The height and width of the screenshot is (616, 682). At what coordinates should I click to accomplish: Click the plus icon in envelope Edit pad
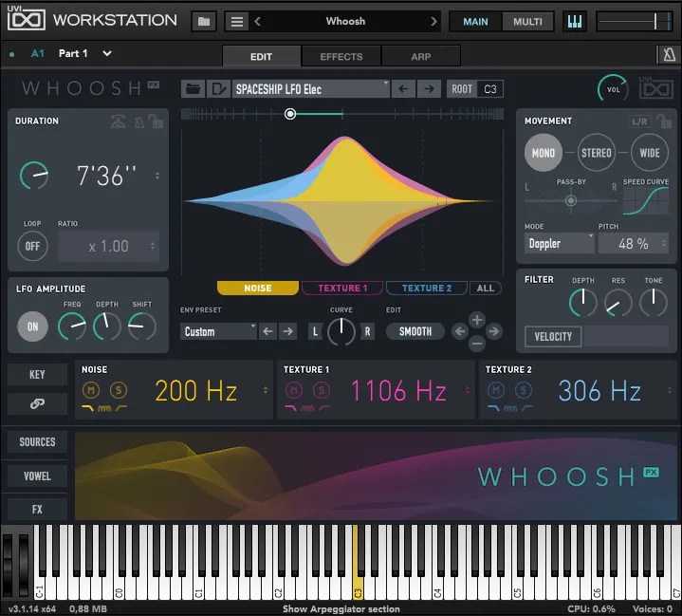point(477,320)
